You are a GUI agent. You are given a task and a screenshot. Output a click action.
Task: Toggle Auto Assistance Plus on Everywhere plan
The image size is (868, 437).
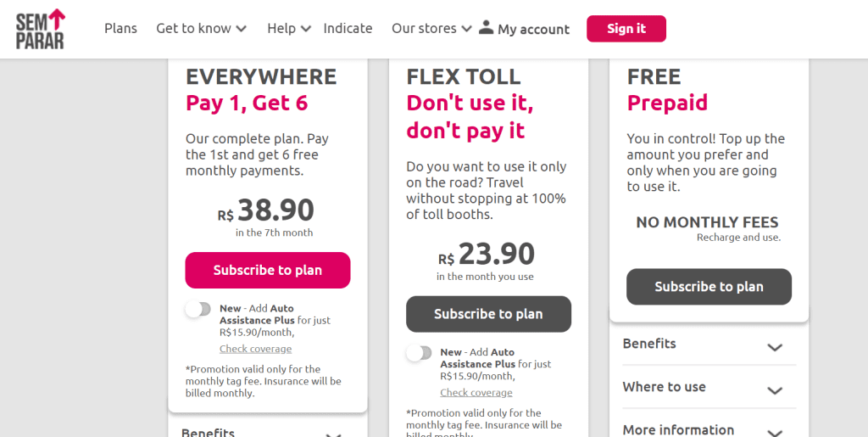click(198, 309)
